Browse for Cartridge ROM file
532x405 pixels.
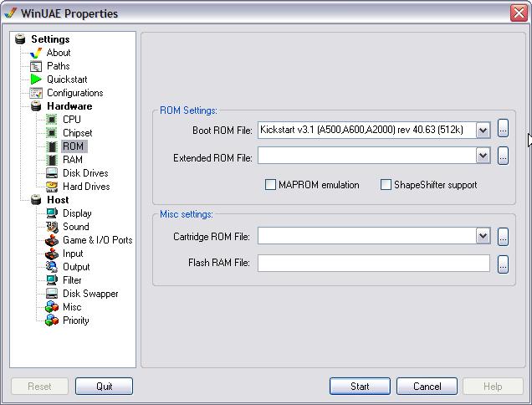click(503, 237)
